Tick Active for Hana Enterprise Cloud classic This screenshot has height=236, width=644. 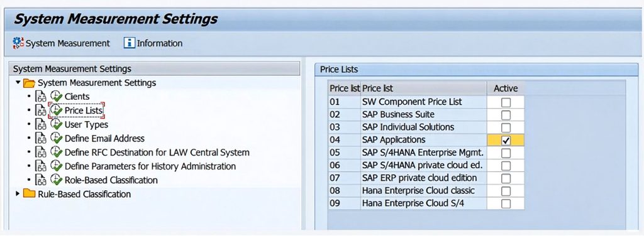coord(506,191)
